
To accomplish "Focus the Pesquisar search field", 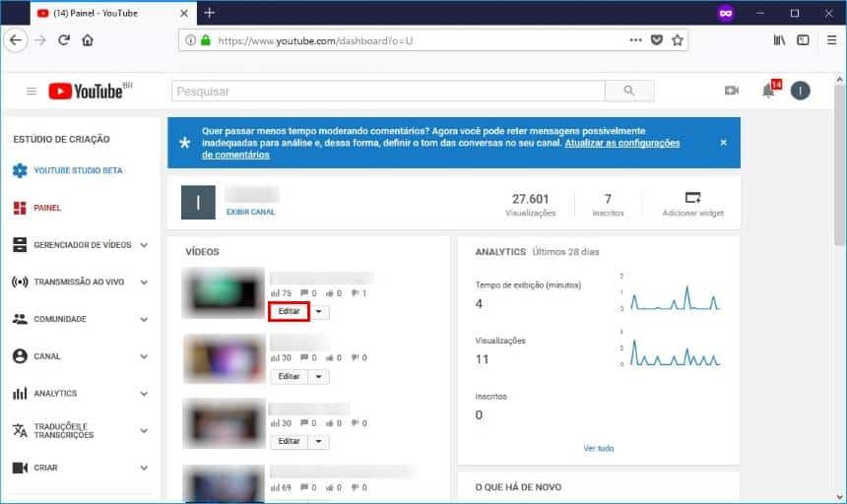I will click(388, 92).
